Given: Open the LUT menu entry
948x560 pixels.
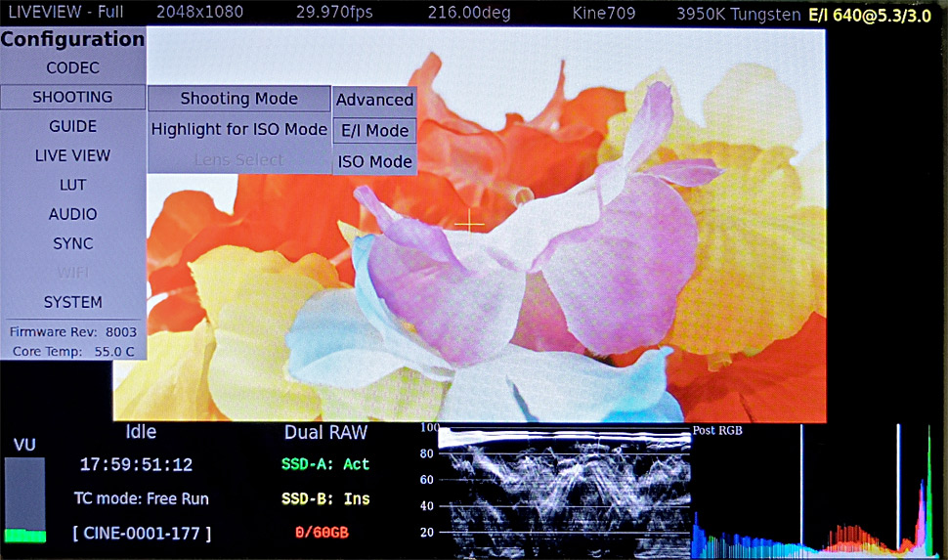Looking at the screenshot, I should pos(72,185).
